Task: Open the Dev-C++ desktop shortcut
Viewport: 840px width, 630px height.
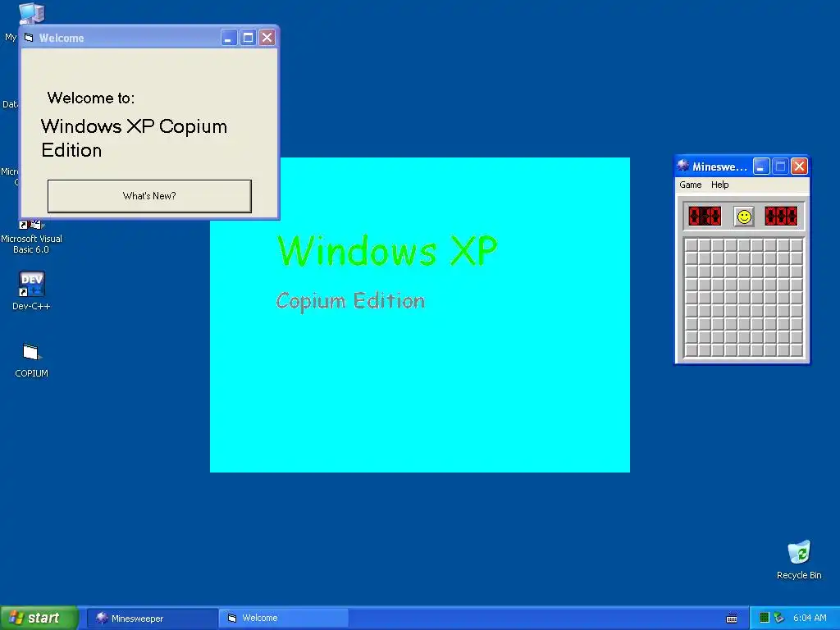Action: (x=31, y=291)
